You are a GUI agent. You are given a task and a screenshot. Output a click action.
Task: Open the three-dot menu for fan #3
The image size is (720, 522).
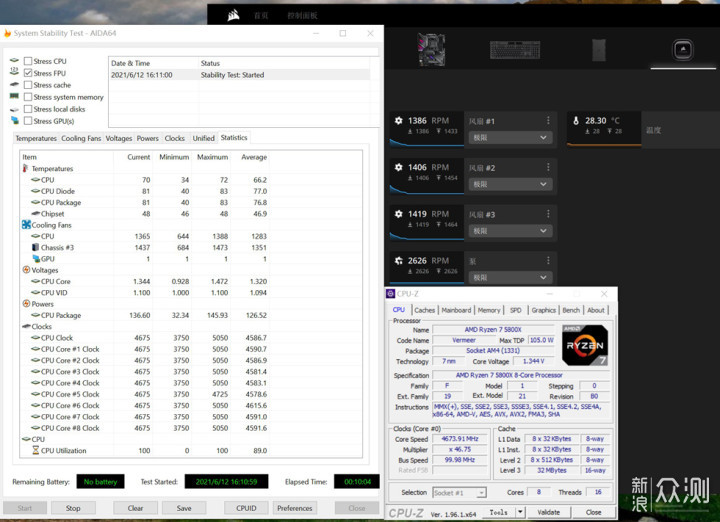pyautogui.click(x=548, y=214)
